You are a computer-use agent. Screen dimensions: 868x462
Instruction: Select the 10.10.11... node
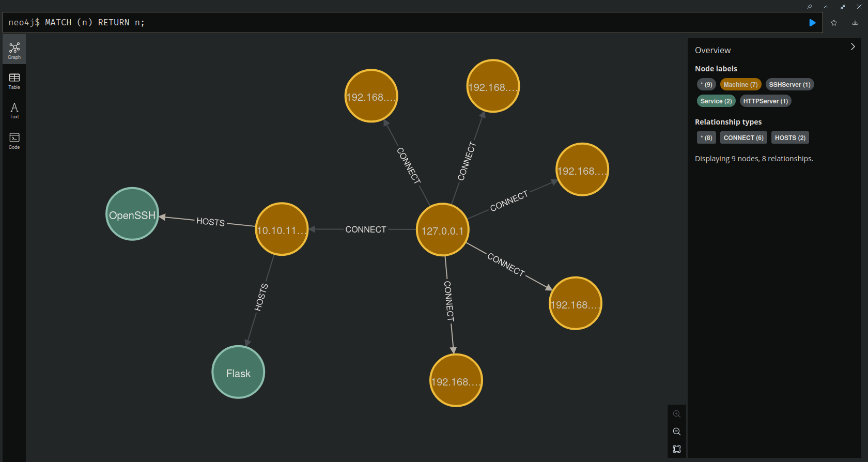282,229
